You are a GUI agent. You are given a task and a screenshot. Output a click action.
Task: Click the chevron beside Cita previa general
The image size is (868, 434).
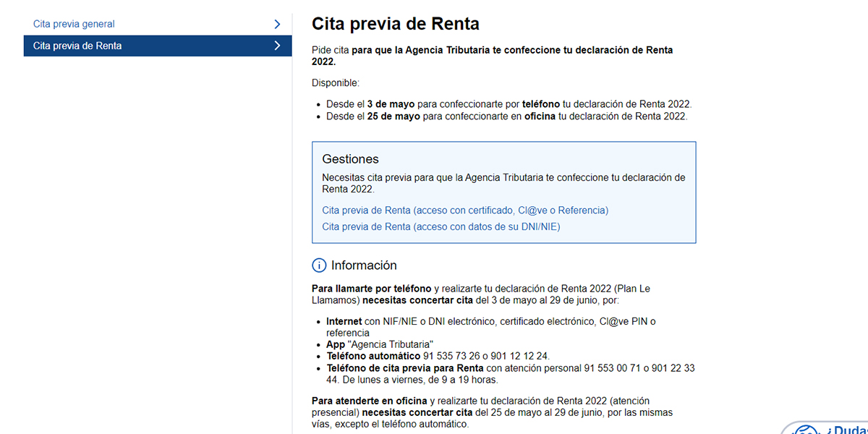pyautogui.click(x=277, y=24)
